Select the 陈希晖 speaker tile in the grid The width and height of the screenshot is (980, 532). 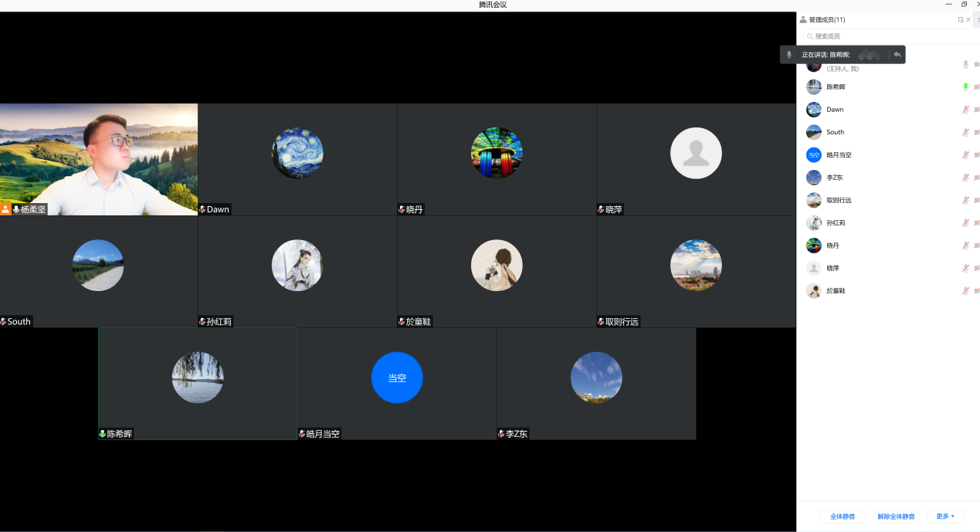pos(198,383)
